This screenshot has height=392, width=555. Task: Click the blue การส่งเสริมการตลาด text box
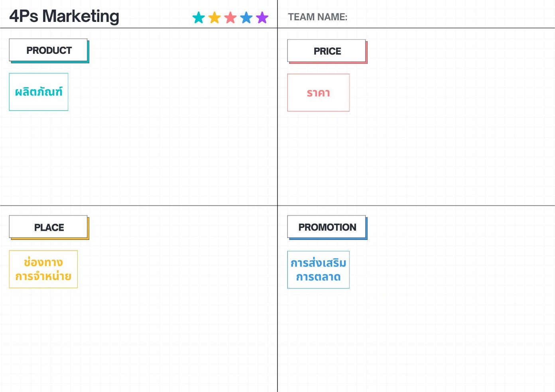point(318,270)
